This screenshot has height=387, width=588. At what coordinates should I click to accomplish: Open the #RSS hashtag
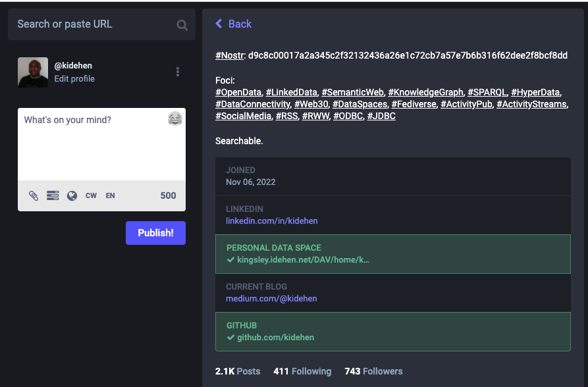coord(286,116)
